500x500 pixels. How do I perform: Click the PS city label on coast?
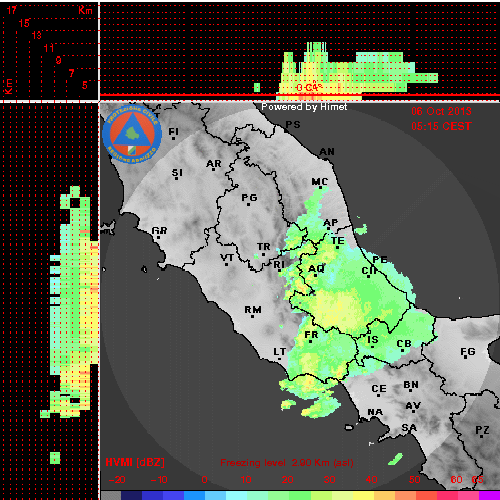pyautogui.click(x=293, y=124)
